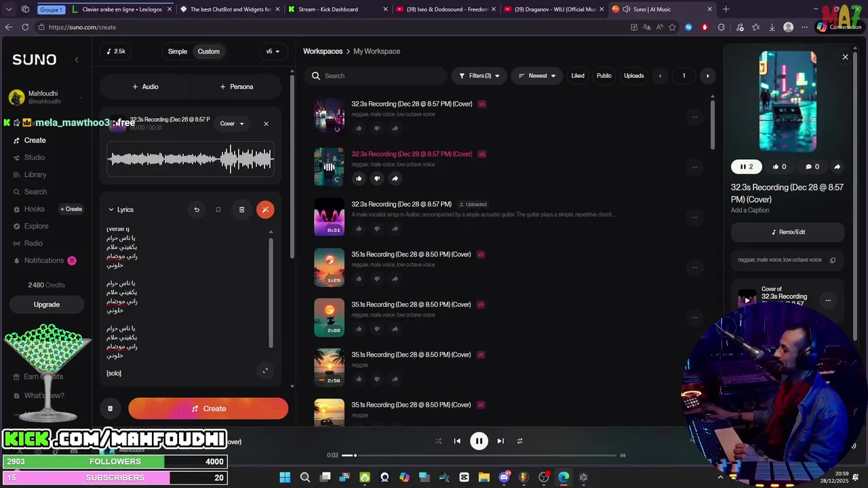Click the undo lyrics icon
The width and height of the screenshot is (868, 488).
click(x=197, y=209)
